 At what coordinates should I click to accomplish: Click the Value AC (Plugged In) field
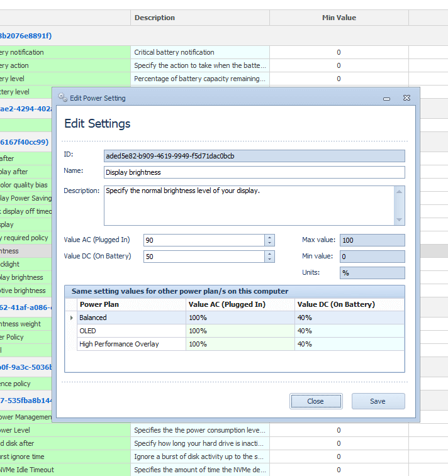pyautogui.click(x=204, y=240)
